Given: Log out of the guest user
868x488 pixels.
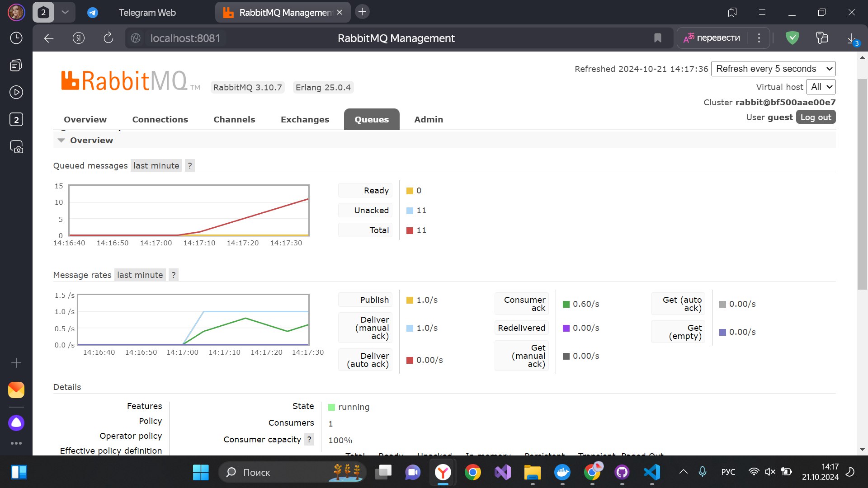Looking at the screenshot, I should (816, 117).
